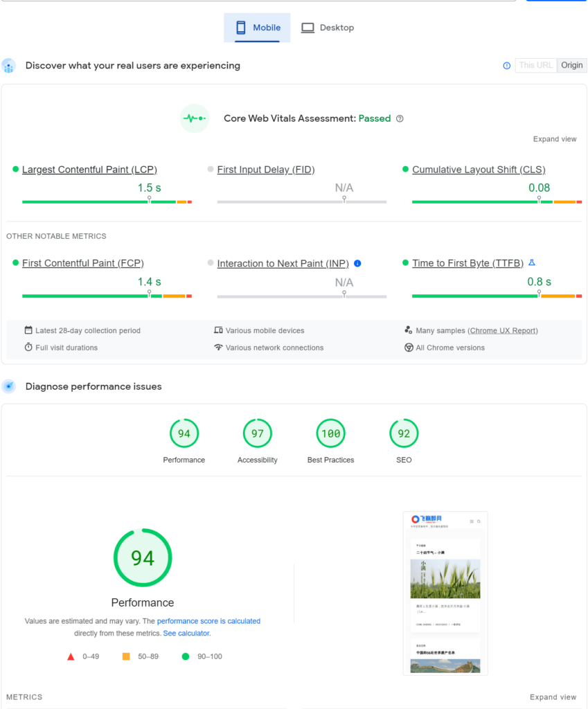Image resolution: width=588 pixels, height=709 pixels.
Task: Open the performance score is calculated link
Action: coord(208,621)
